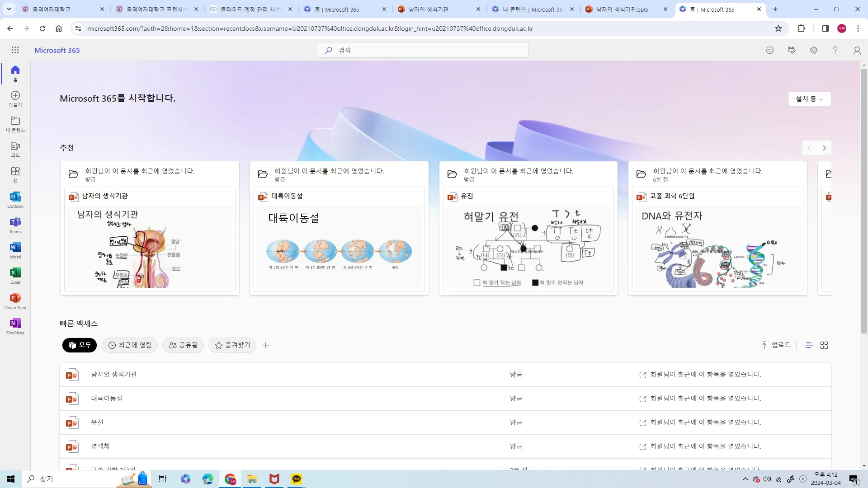Launch Teams from the sidebar
The height and width of the screenshot is (488, 868).
pyautogui.click(x=15, y=225)
